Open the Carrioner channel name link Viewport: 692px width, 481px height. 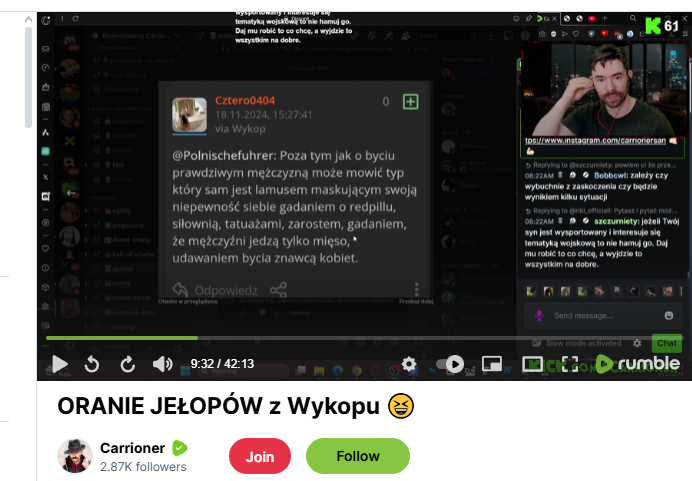pos(132,447)
